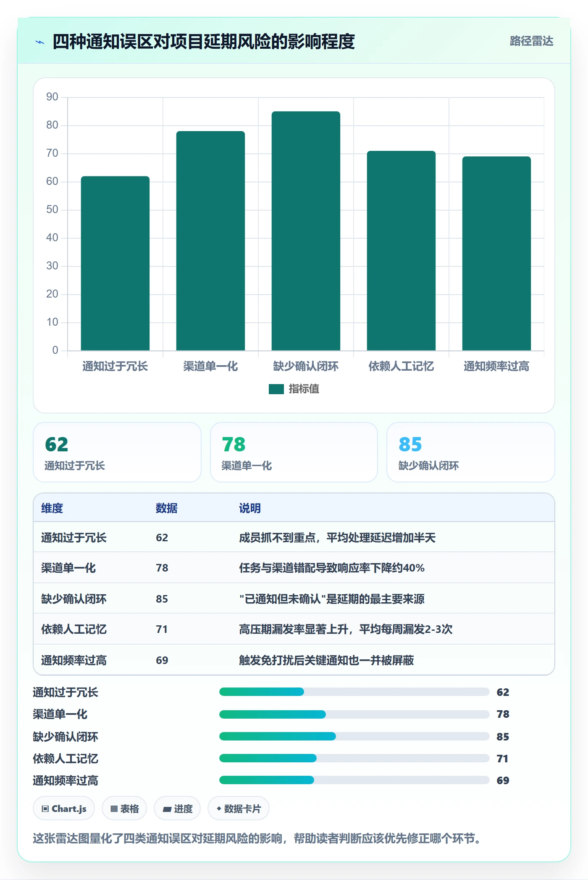Click the 通知频率过高 bar in the chart
The image size is (588, 880).
[496, 253]
